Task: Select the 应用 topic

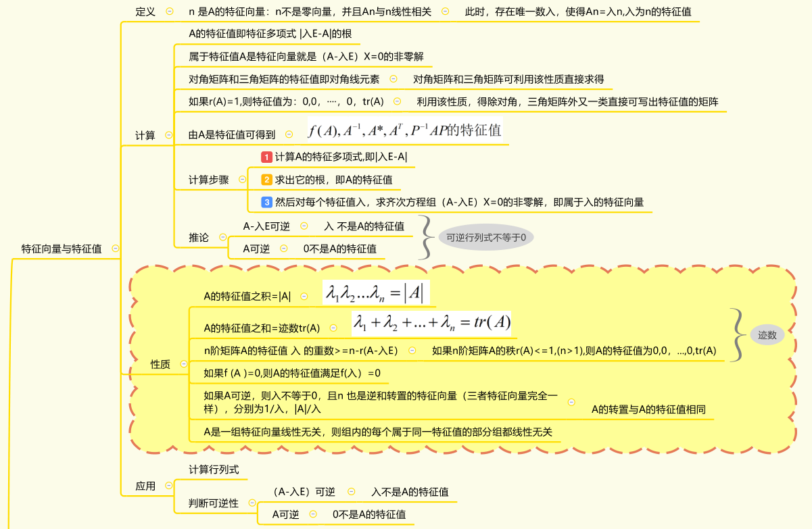Action: (145, 486)
